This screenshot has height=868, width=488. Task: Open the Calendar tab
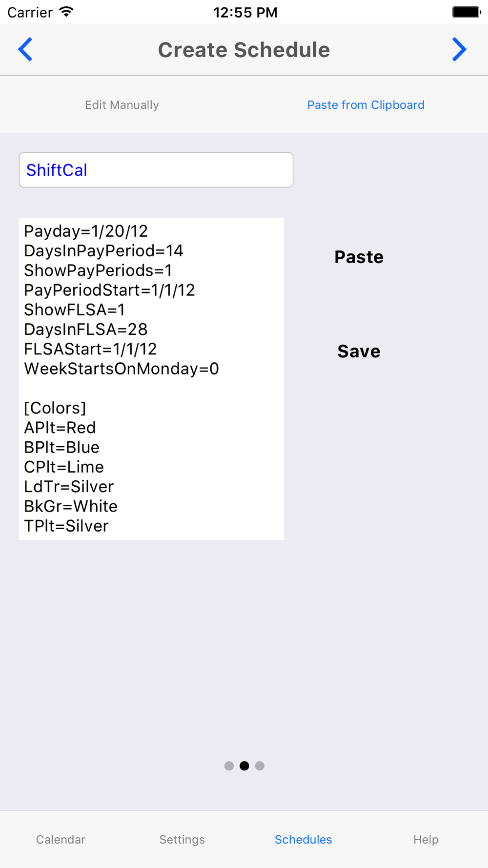pos(61,839)
